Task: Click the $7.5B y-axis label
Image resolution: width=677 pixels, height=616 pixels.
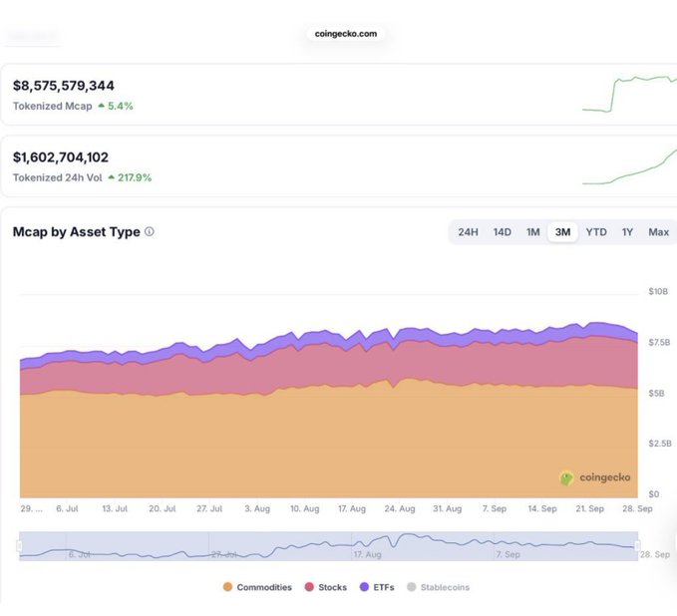Action: (x=659, y=342)
